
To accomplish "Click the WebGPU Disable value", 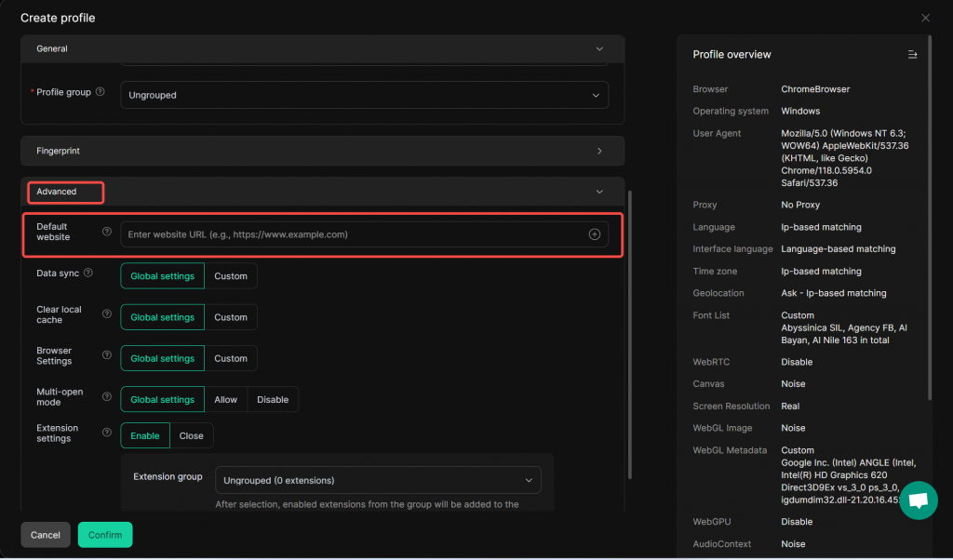I will [797, 522].
